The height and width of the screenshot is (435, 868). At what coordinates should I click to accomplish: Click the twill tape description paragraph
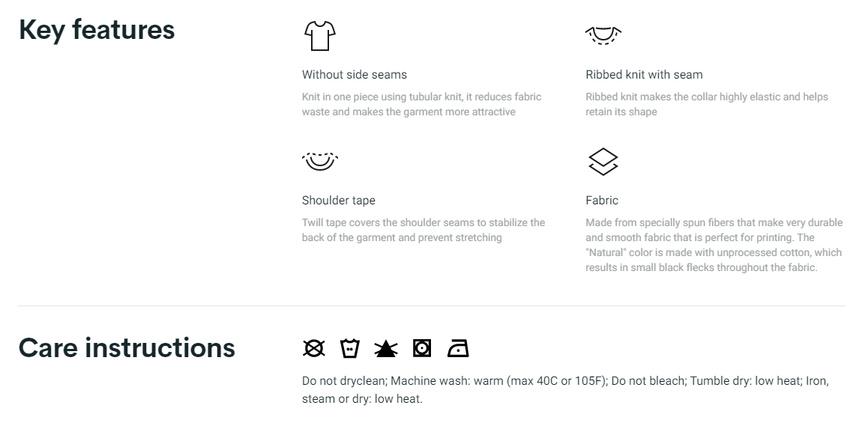pyautogui.click(x=424, y=230)
